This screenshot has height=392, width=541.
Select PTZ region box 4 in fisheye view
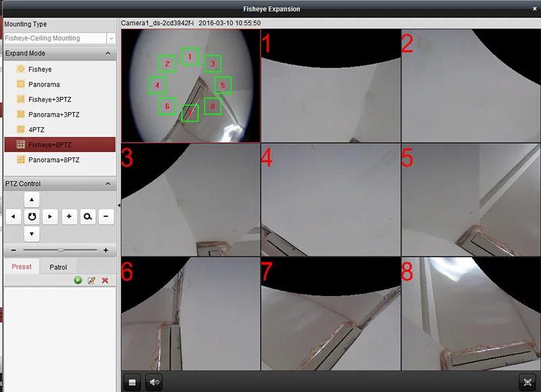(158, 85)
